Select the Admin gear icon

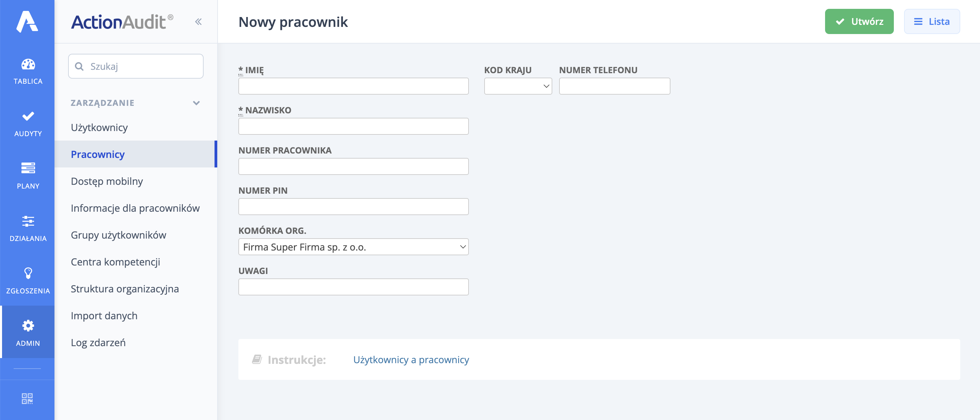click(27, 326)
